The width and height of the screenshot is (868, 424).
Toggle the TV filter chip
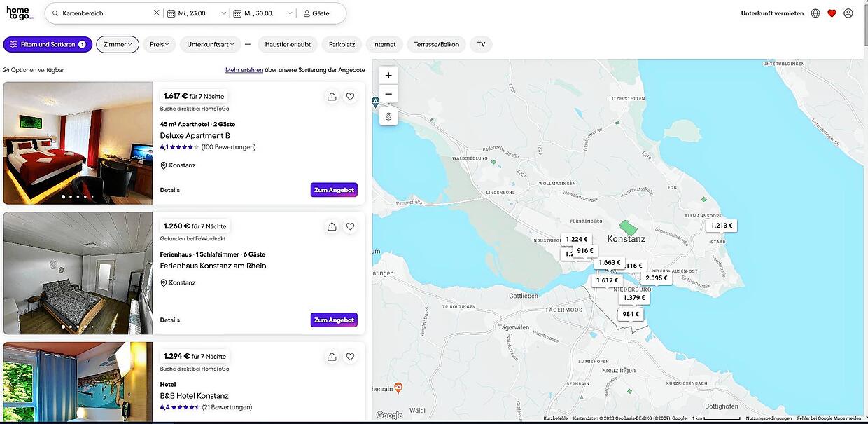481,44
